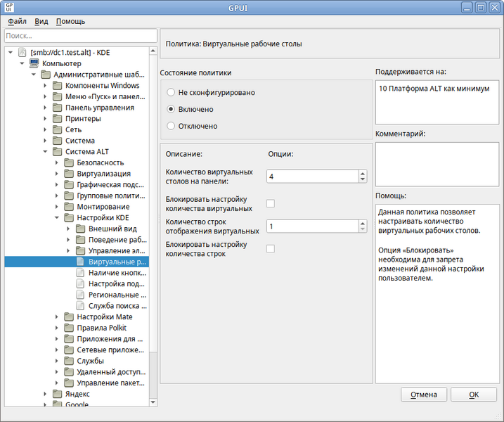This screenshot has height=422, width=504.
Task: Click the rows count field showing 1
Action: [312, 226]
